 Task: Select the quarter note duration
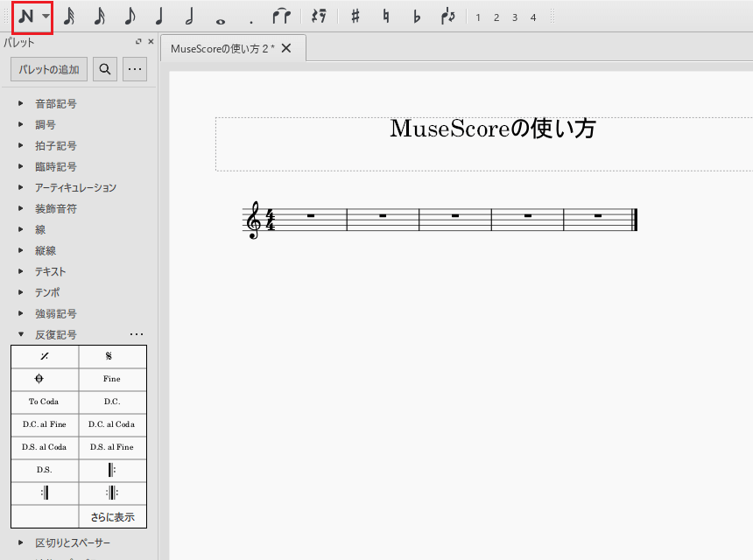point(160,17)
